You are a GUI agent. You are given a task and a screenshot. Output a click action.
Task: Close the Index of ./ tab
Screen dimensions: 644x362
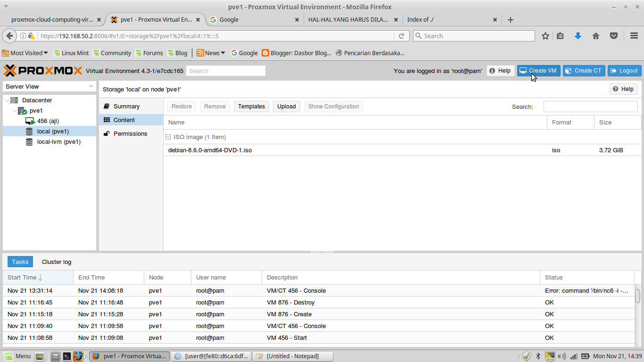(x=495, y=20)
